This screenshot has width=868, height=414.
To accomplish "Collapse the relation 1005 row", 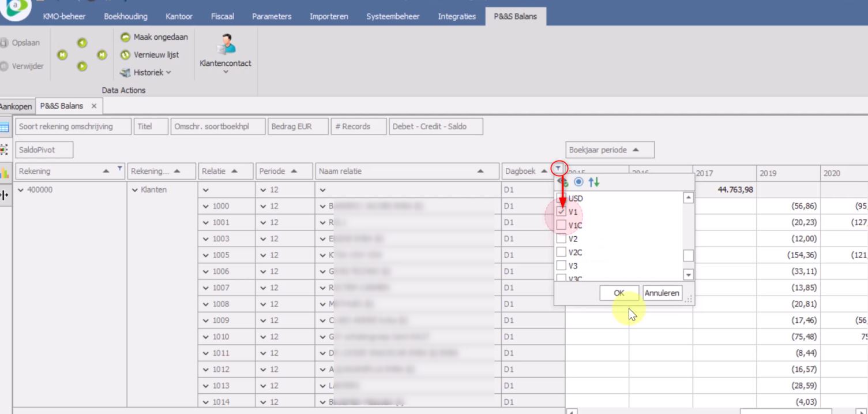I will (x=206, y=255).
